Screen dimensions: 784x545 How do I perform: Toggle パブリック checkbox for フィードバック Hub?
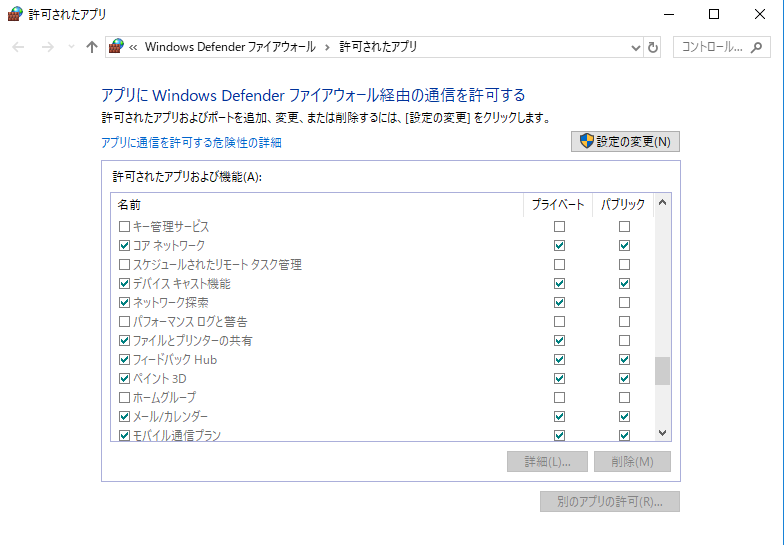pos(624,360)
